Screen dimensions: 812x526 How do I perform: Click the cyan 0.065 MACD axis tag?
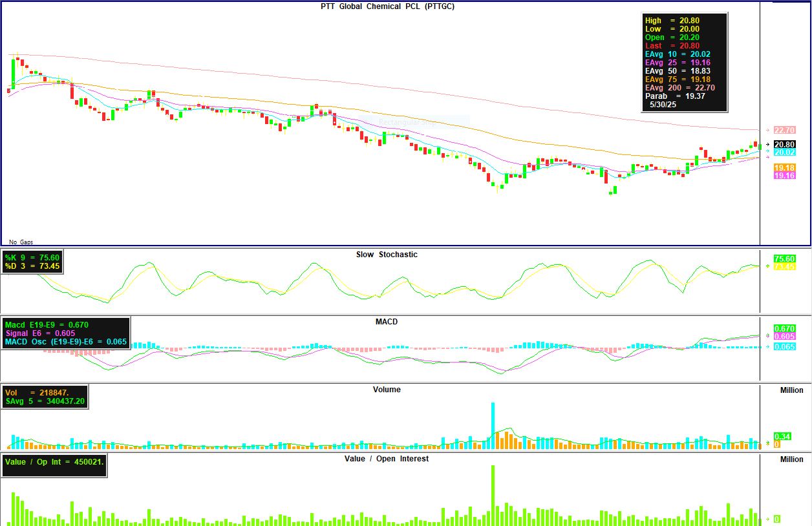tap(784, 346)
